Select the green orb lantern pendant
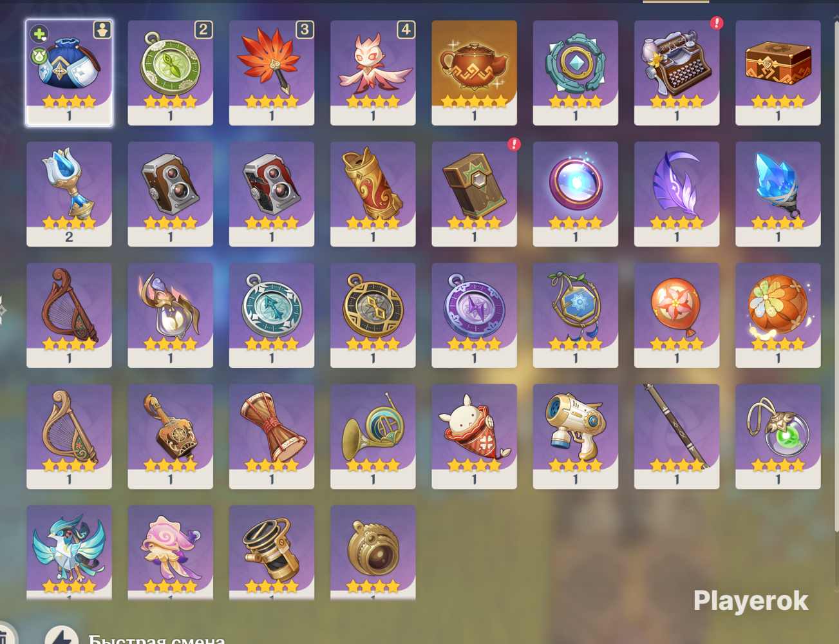The height and width of the screenshot is (644, 839). pyautogui.click(x=778, y=437)
